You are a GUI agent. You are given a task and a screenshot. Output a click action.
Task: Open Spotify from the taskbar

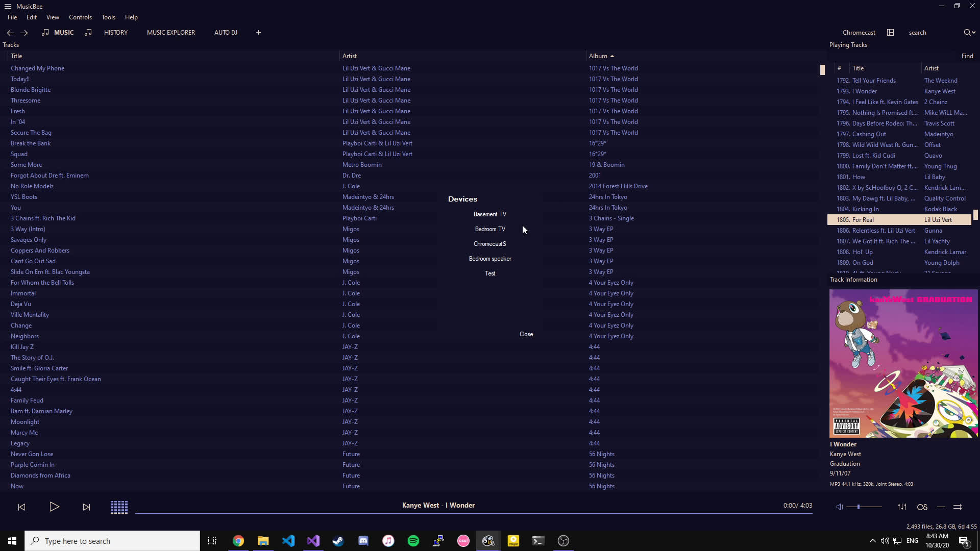point(413,541)
